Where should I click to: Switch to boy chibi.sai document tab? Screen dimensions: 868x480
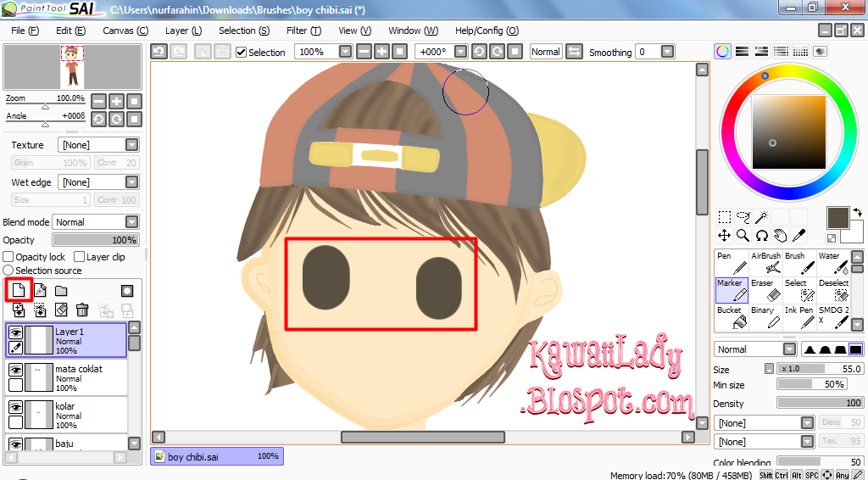pyautogui.click(x=217, y=456)
